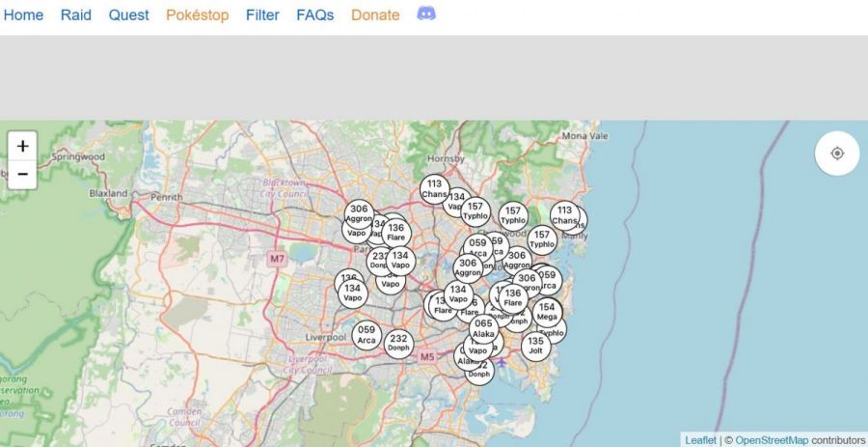The height and width of the screenshot is (447, 868).
Task: Select the 154 Mega map marker
Action: click(547, 312)
